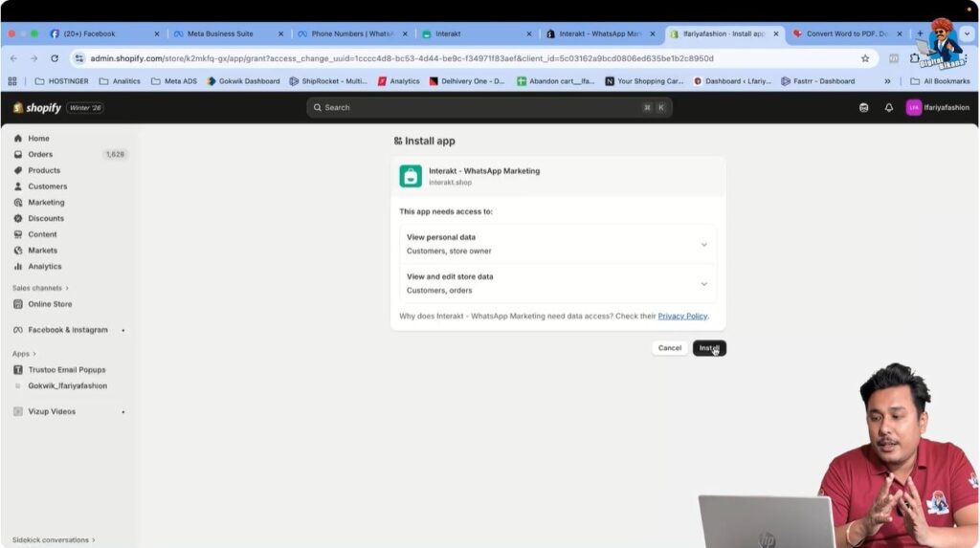Open HOSTINGER bookmark folder
980x548 pixels.
tap(62, 81)
